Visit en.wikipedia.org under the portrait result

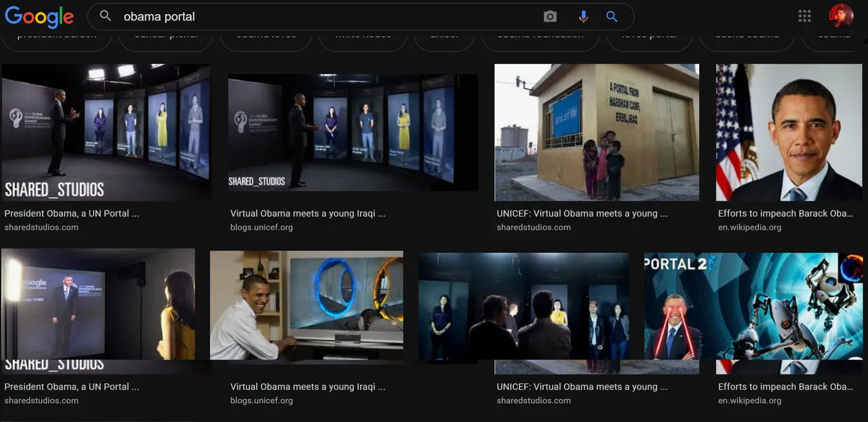pyautogui.click(x=750, y=227)
